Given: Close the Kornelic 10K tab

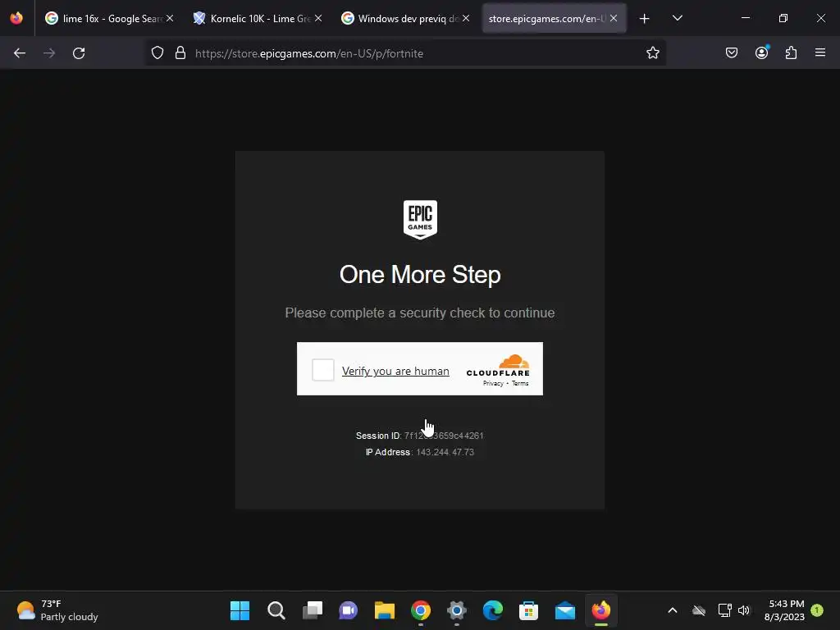Looking at the screenshot, I should pos(318,18).
